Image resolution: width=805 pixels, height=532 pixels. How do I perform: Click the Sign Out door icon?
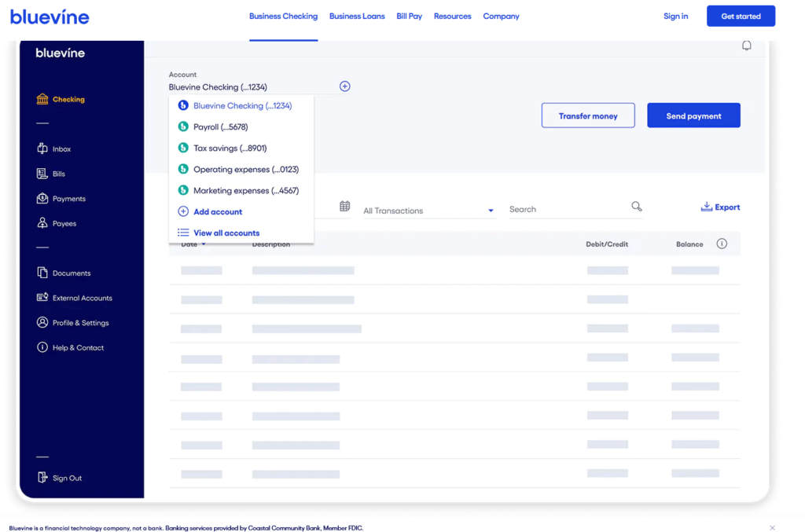tap(42, 478)
